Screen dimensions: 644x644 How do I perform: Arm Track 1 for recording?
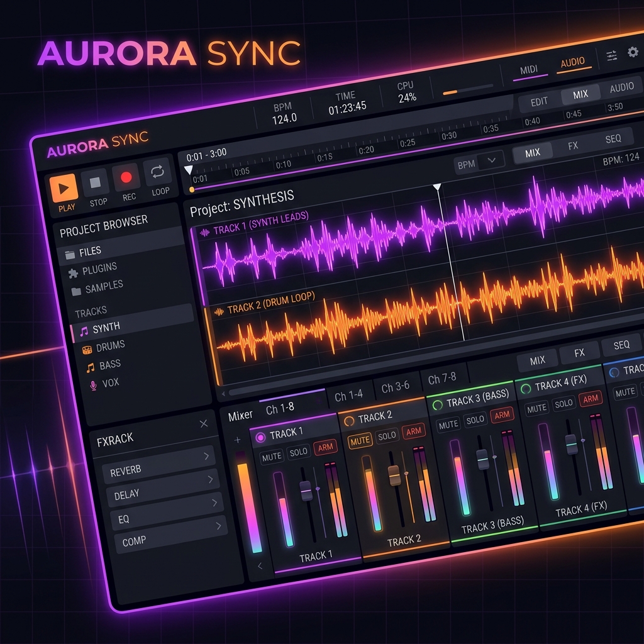325,447
